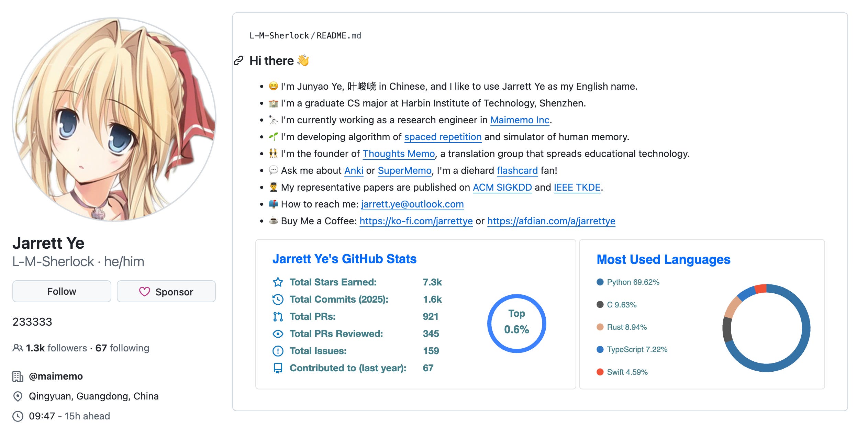Image resolution: width=868 pixels, height=428 pixels.
Task: Click the clock icon beside local time
Action: pyautogui.click(x=18, y=416)
